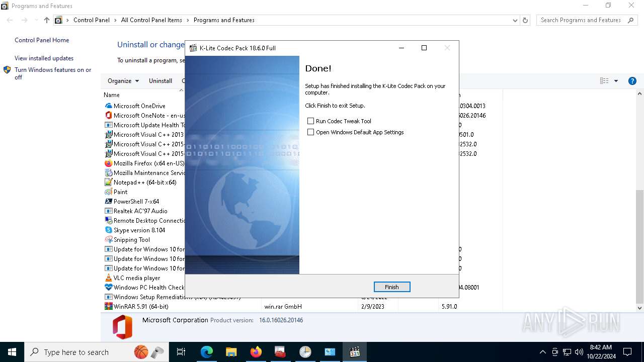
Task: Click the PowerShell 7-x64 program icon
Action: click(x=108, y=202)
